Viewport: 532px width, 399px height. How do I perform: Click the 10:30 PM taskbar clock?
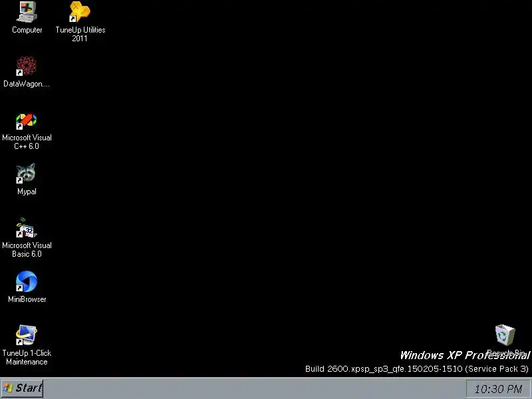point(498,389)
